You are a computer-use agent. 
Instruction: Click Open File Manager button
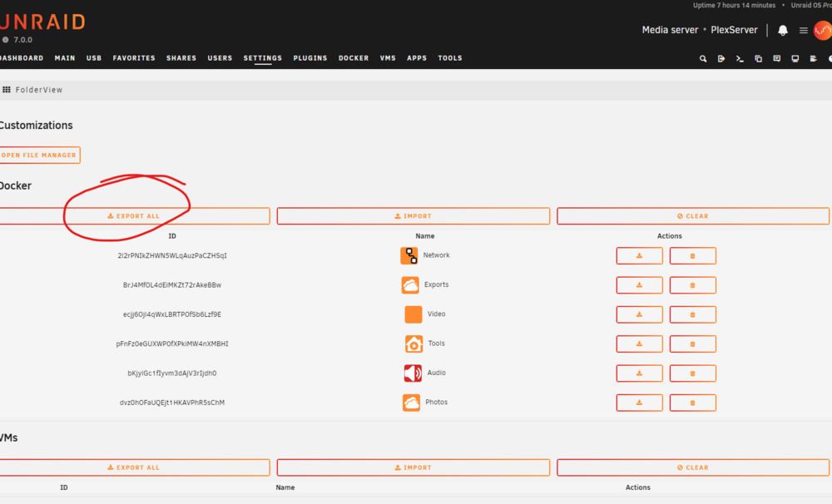[40, 155]
